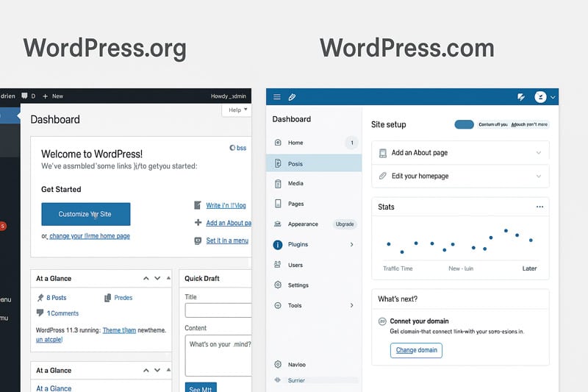
Task: Click the Posis document icon in sidebar
Action: pos(278,163)
